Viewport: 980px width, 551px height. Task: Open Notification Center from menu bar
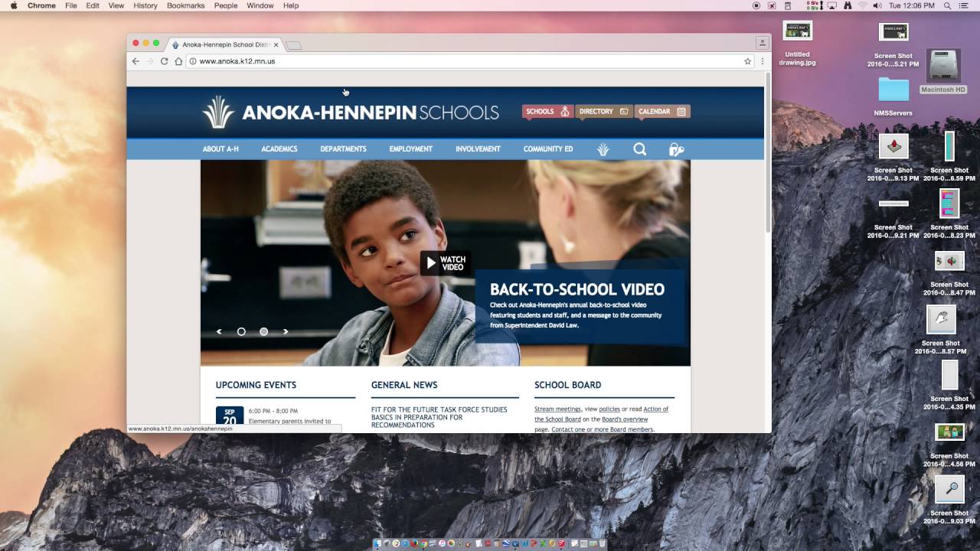(963, 5)
